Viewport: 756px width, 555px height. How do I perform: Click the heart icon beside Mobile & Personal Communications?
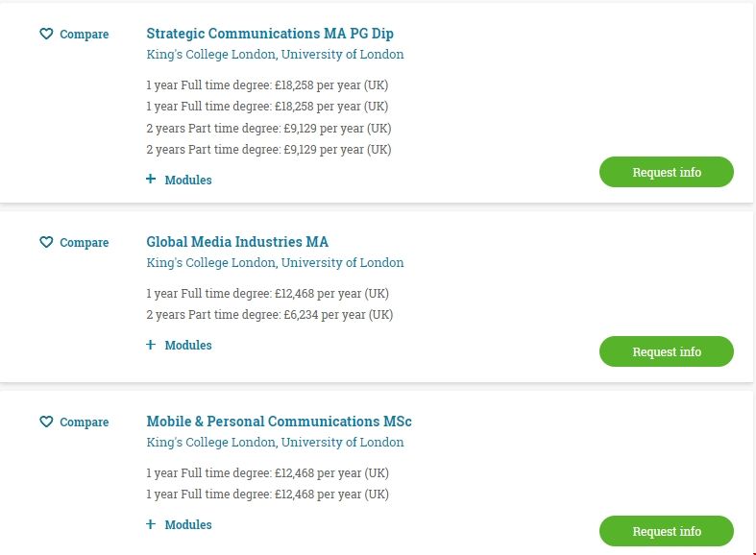(x=46, y=422)
